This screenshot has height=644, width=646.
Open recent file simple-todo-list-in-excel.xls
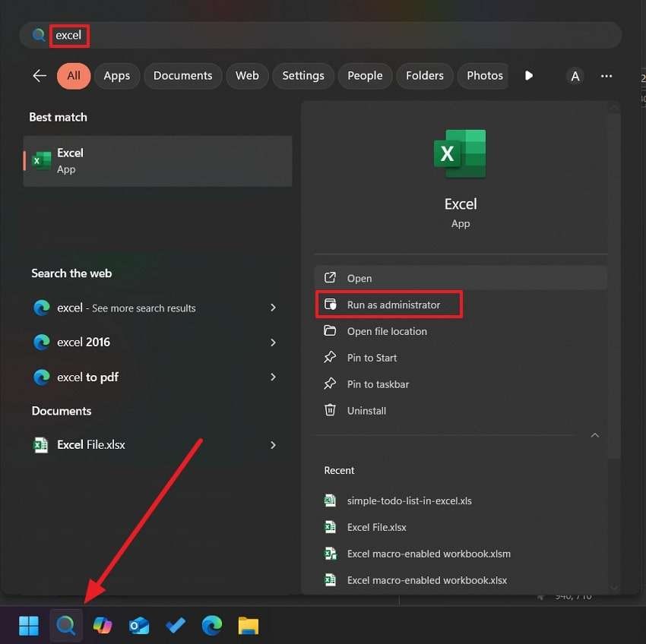tap(461, 500)
